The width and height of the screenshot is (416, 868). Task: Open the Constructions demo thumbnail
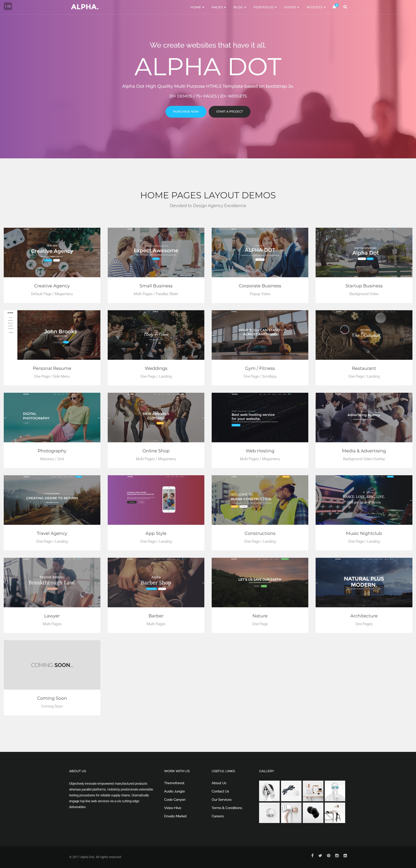[260, 500]
